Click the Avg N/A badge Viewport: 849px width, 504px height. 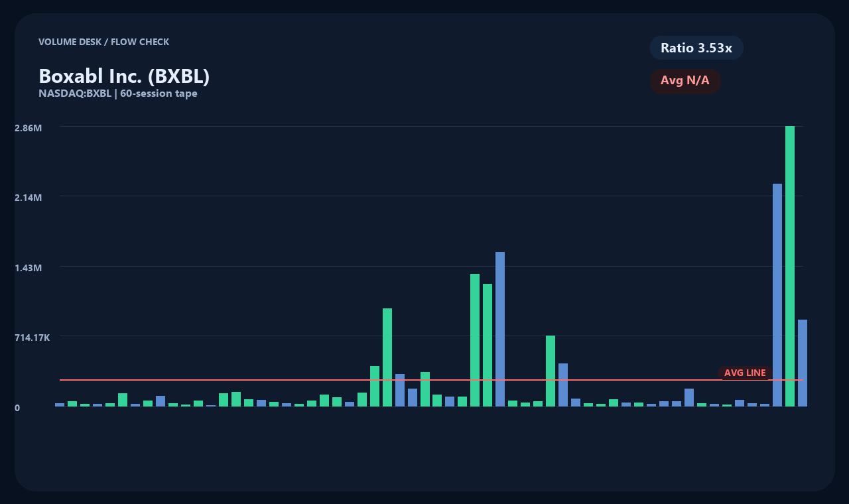pos(685,81)
